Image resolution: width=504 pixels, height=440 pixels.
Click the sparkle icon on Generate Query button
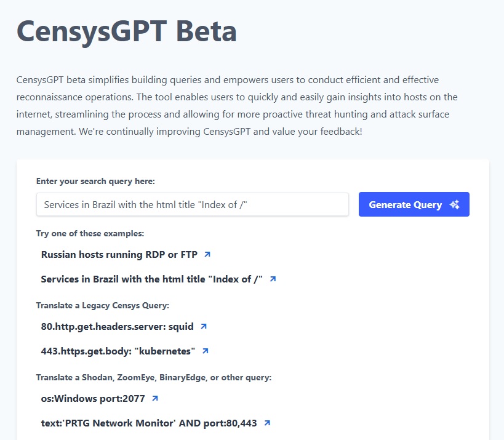454,204
